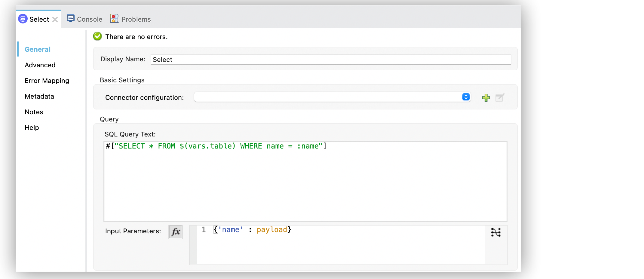Close the Select editor tab

[x=55, y=19]
